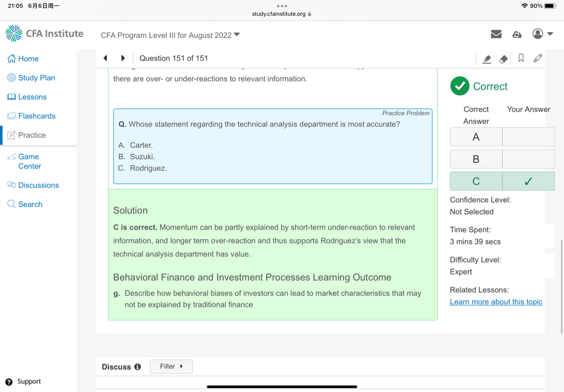564x392 pixels.
Task: Click answer choice C. Rodriguez.
Action: point(143,168)
